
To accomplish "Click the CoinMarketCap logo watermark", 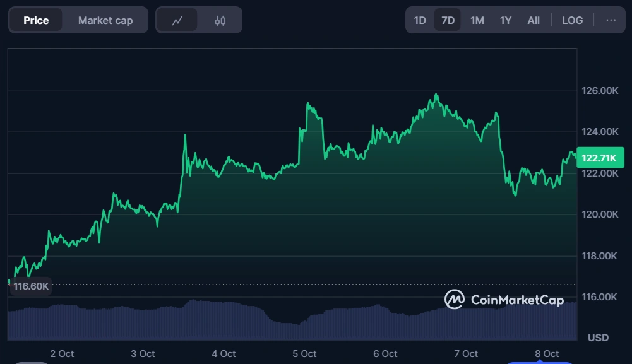I will pyautogui.click(x=504, y=300).
